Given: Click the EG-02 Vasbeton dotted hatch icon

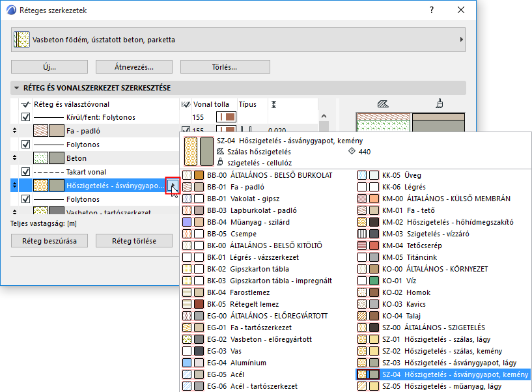Looking at the screenshot, I should (x=187, y=339).
